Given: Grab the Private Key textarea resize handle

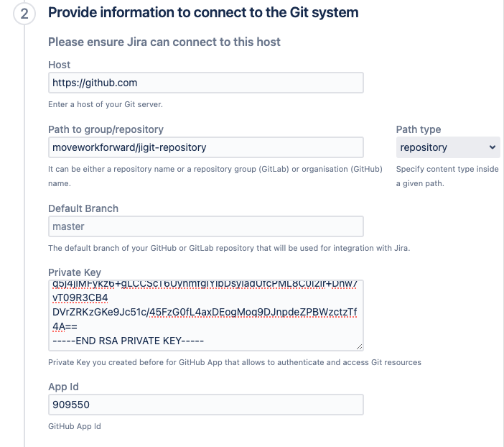Looking at the screenshot, I should [359, 346].
